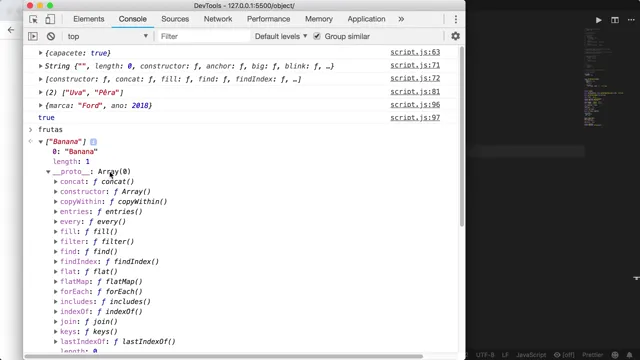Show more DevTools tabs chevron
The image size is (640, 360).
401,19
